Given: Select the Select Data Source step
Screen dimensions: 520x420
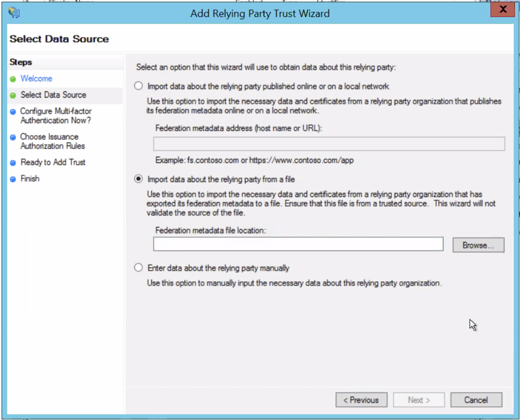Looking at the screenshot, I should tap(53, 95).
